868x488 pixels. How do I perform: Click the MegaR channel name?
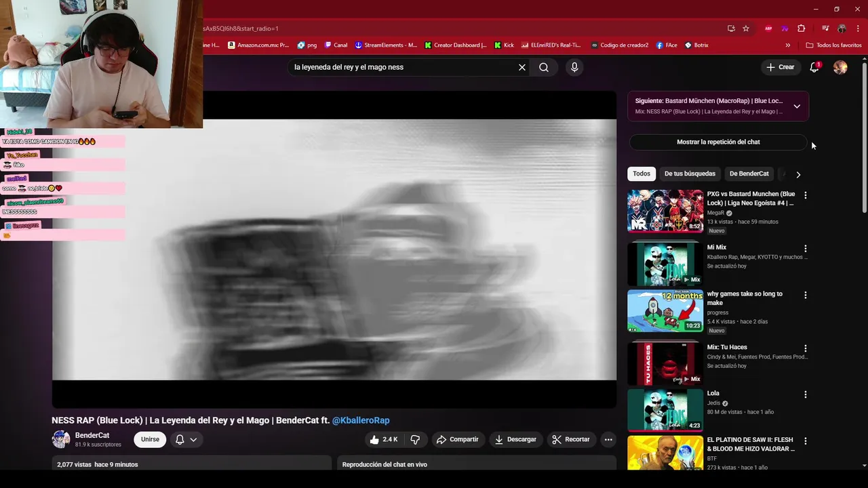click(x=716, y=213)
